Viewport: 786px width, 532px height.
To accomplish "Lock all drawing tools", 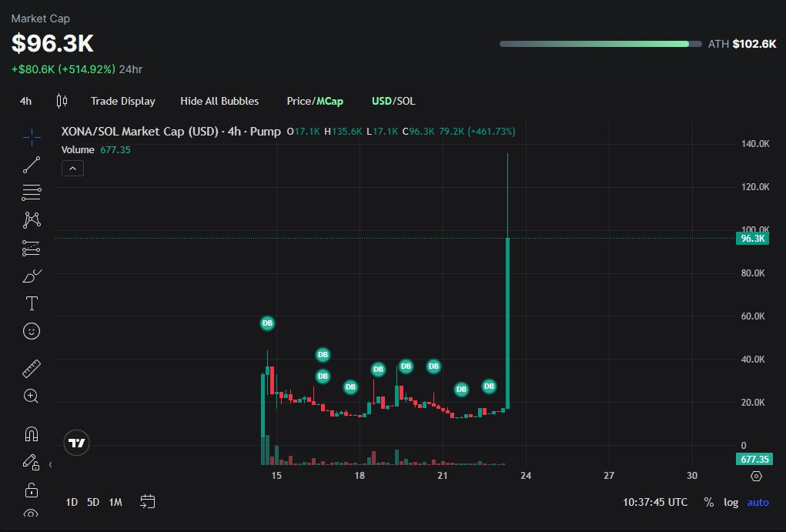I will pyautogui.click(x=32, y=490).
